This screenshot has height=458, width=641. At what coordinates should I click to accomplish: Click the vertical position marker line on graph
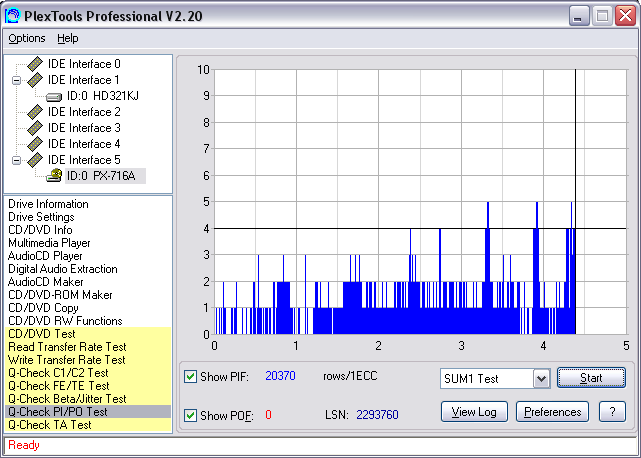click(x=576, y=201)
